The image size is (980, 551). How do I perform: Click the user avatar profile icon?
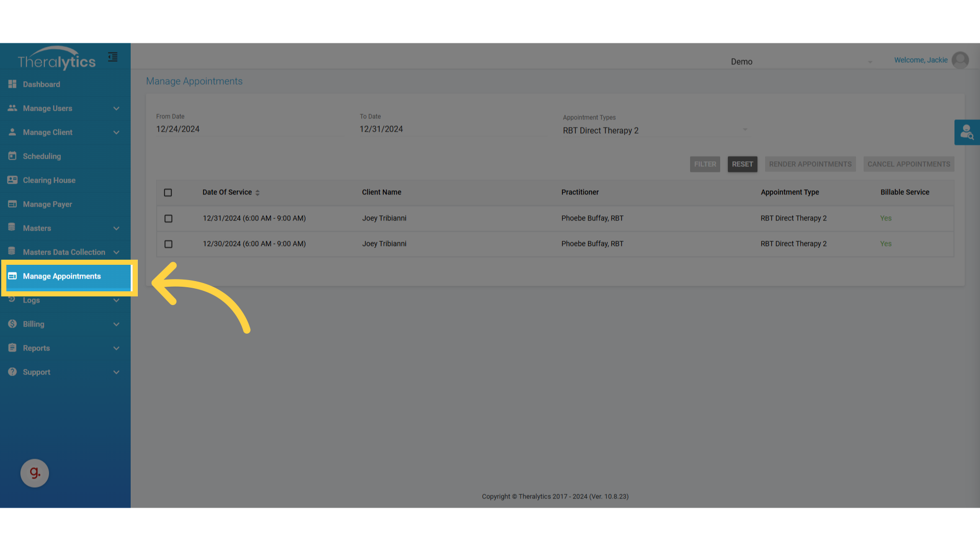pyautogui.click(x=960, y=60)
